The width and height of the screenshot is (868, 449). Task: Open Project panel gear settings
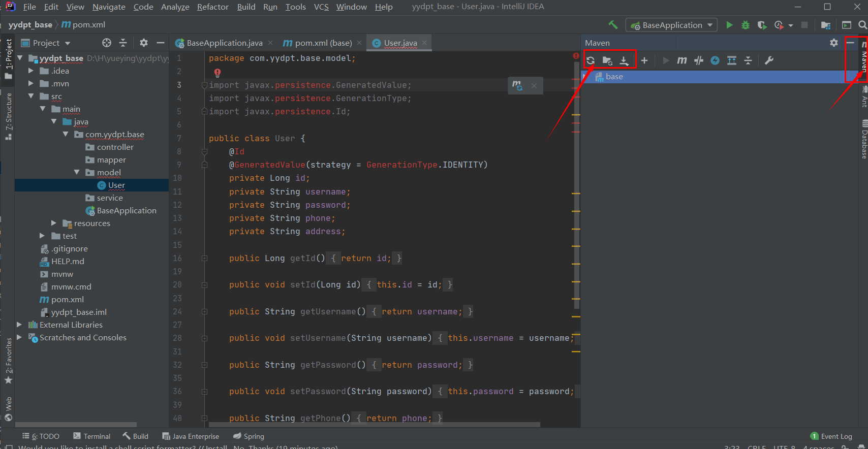pyautogui.click(x=144, y=43)
